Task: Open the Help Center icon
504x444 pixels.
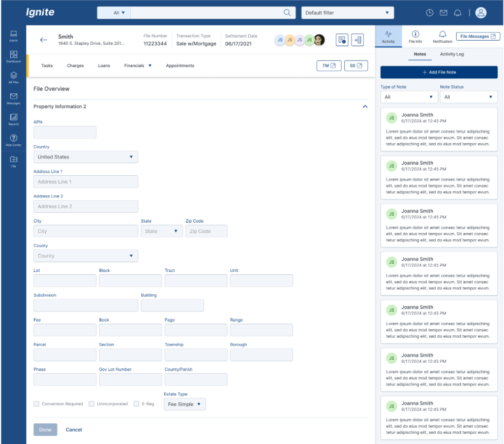Action: point(14,140)
